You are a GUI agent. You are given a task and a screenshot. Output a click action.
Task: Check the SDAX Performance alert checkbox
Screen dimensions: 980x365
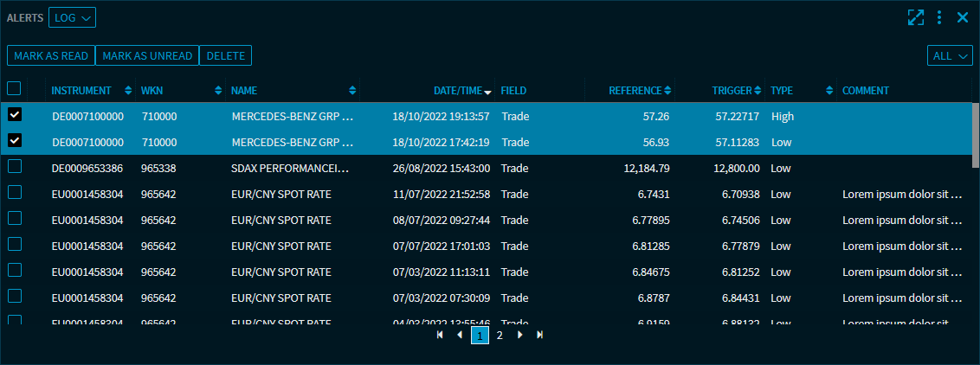coord(15,167)
